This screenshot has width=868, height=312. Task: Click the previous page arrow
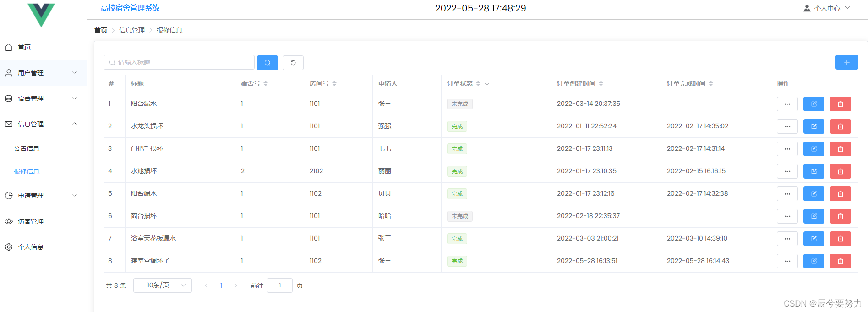click(207, 285)
